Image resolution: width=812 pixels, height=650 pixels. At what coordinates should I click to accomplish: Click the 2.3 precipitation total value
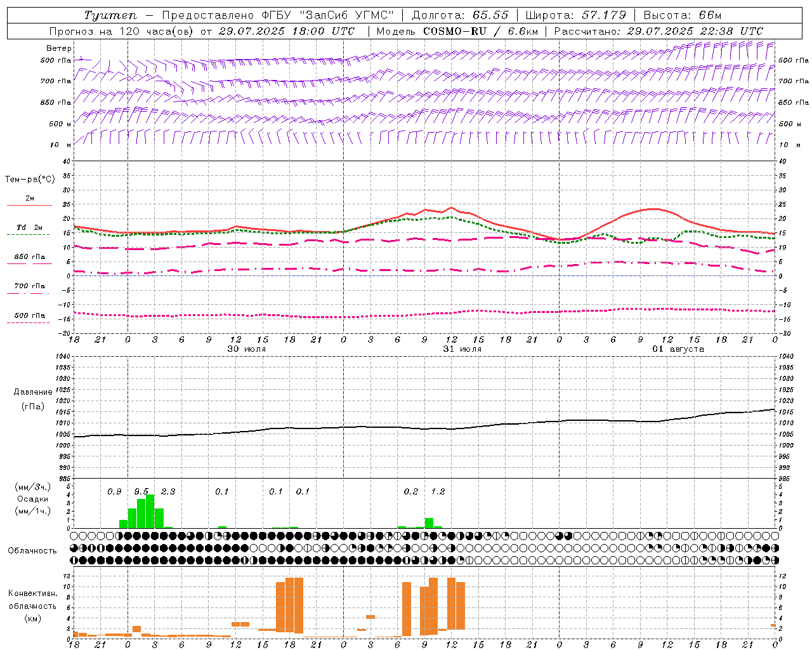[167, 491]
